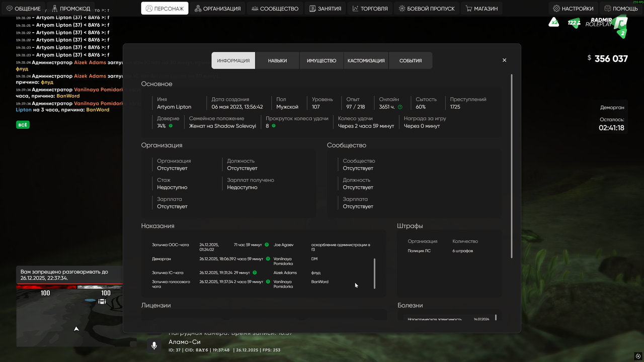Open the Торговля menu
The height and width of the screenshot is (362, 644).
point(370,9)
